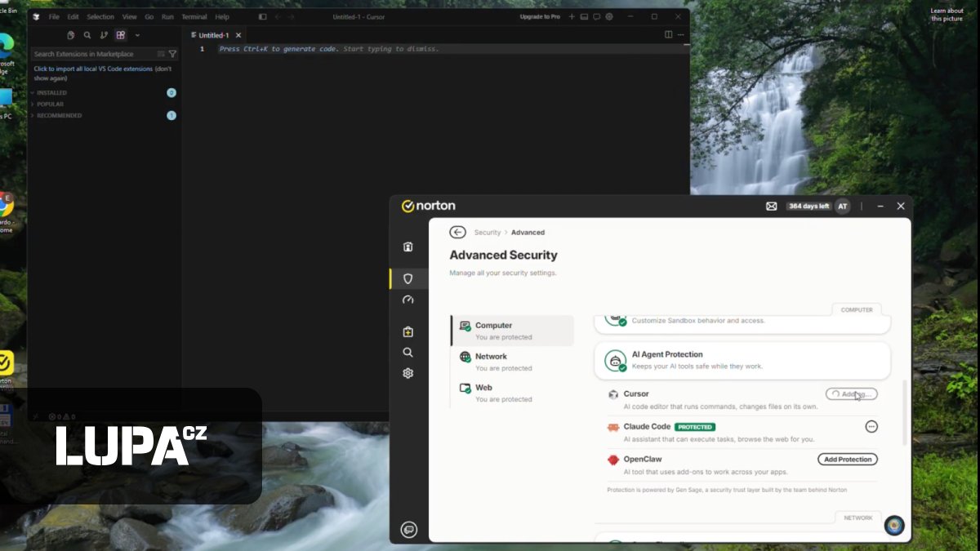
Task: Open Norton settings gear sidebar icon
Action: (x=408, y=373)
